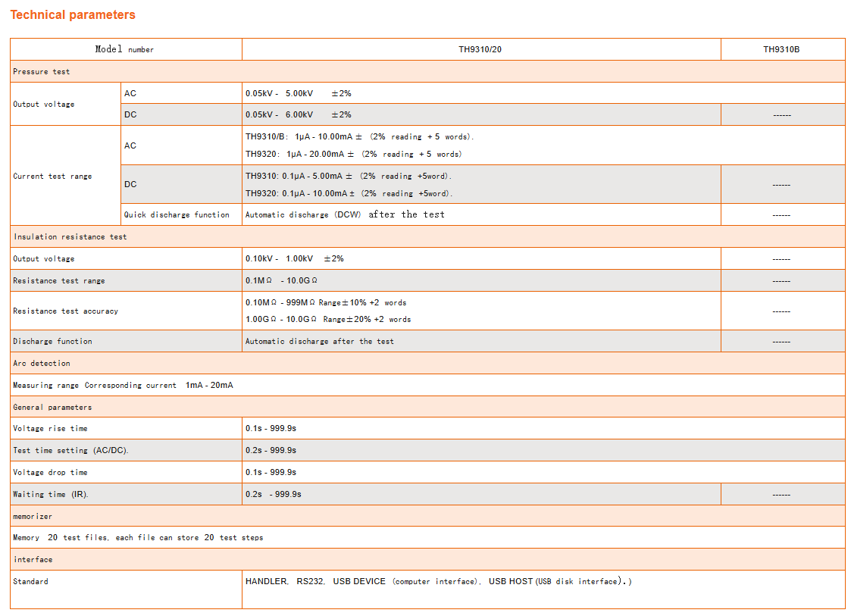851x616 pixels.
Task: Select the TH9320 1µA - 20.00mA AC current line
Action: click(x=353, y=155)
